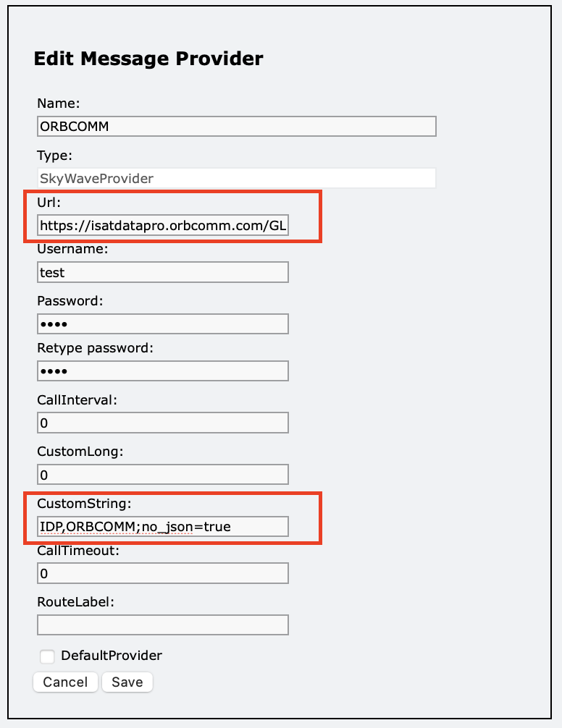The image size is (562, 728).
Task: Click the Cancel button
Action: click(x=65, y=682)
